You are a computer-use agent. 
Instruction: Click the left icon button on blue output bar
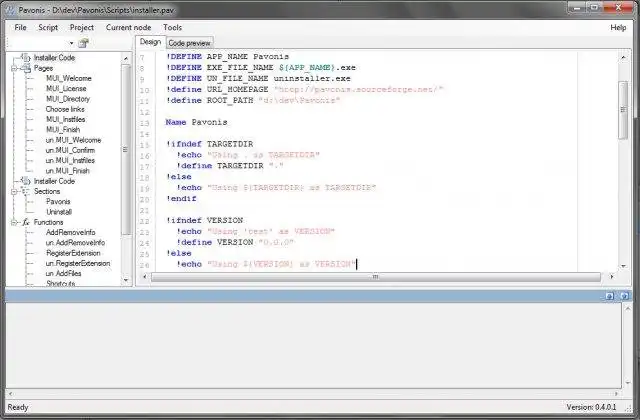click(610, 296)
